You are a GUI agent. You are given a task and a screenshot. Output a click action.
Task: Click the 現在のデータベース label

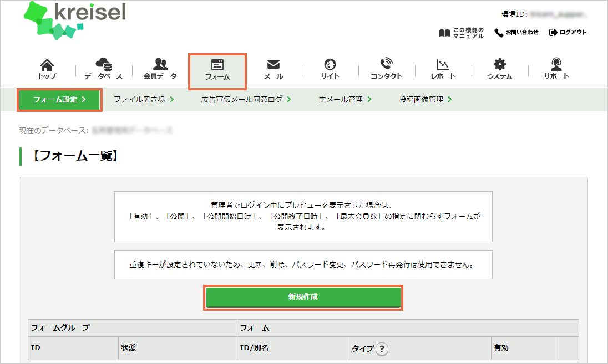(54, 131)
